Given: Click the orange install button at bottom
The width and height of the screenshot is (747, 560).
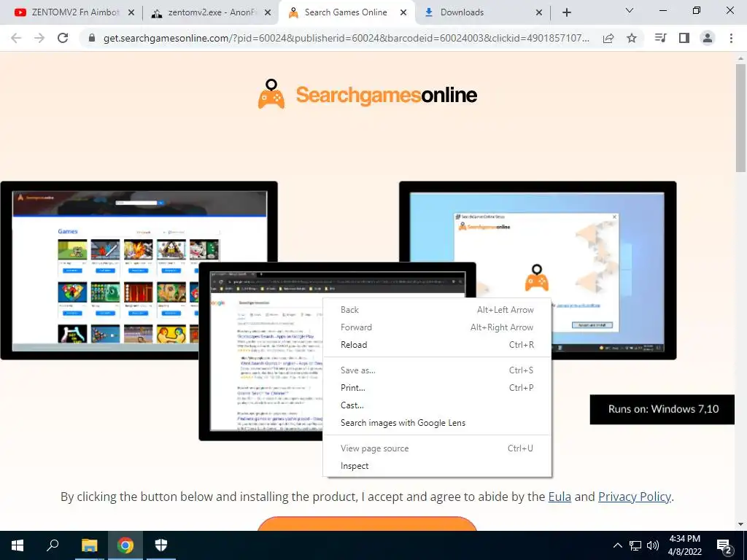Looking at the screenshot, I should [x=367, y=524].
